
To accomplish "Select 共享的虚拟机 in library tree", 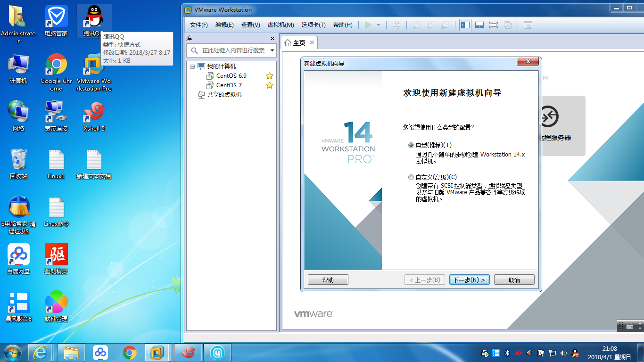I will (x=224, y=95).
